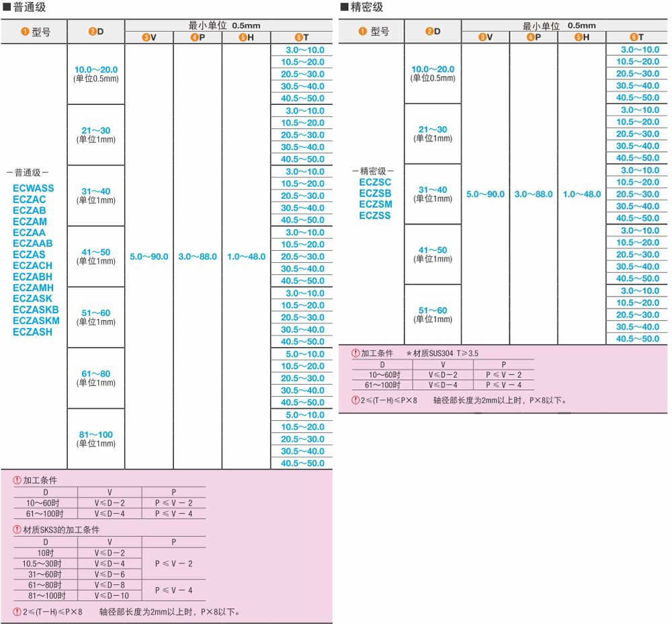Click the 81～100 D range cell
The height and width of the screenshot is (624, 672).
coord(95,438)
